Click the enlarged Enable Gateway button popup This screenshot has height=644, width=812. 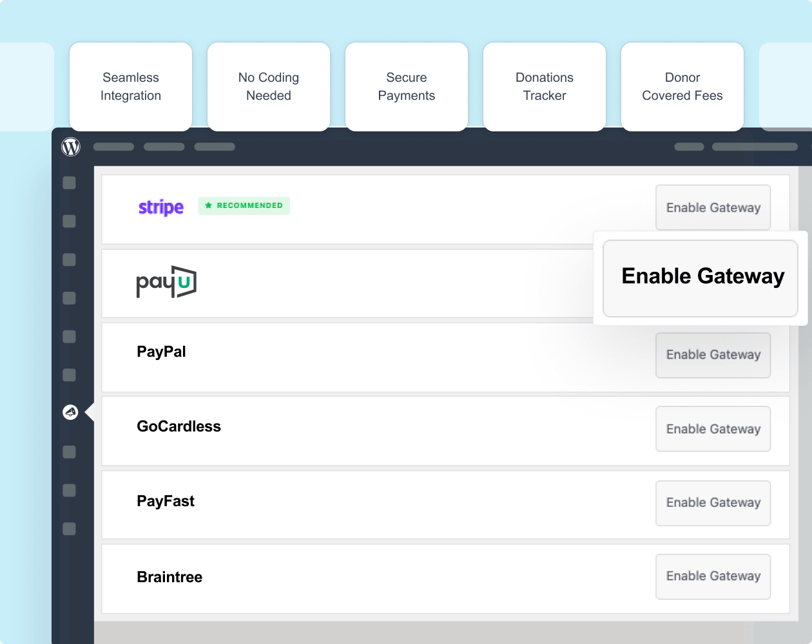(x=701, y=277)
